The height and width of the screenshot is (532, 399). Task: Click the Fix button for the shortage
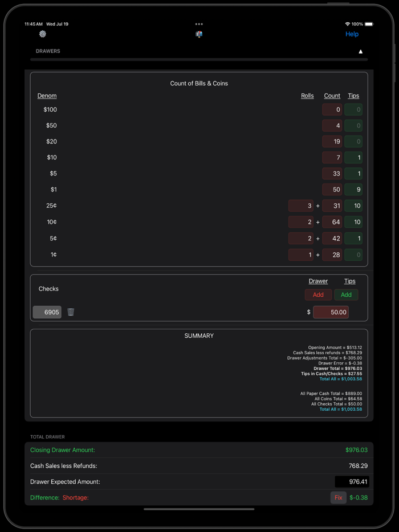point(338,497)
